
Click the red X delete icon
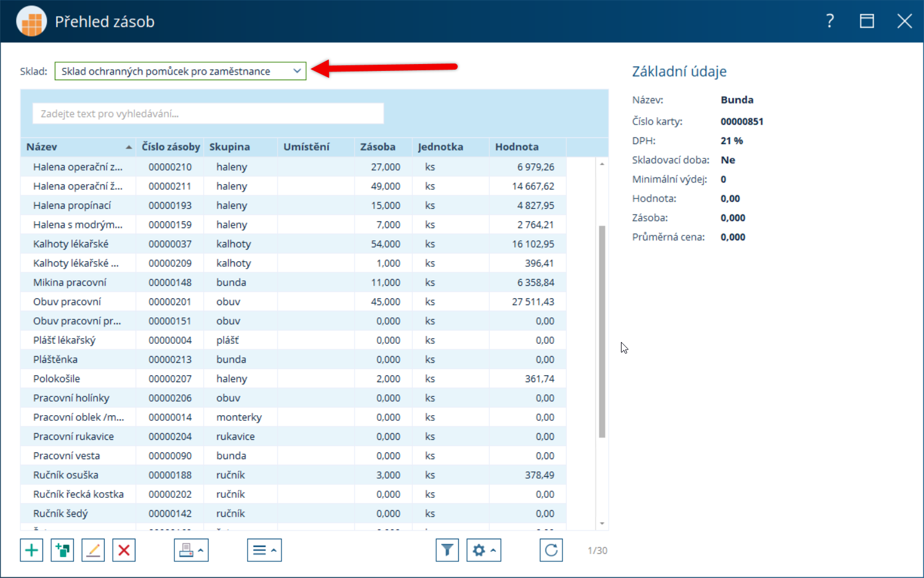[124, 550]
